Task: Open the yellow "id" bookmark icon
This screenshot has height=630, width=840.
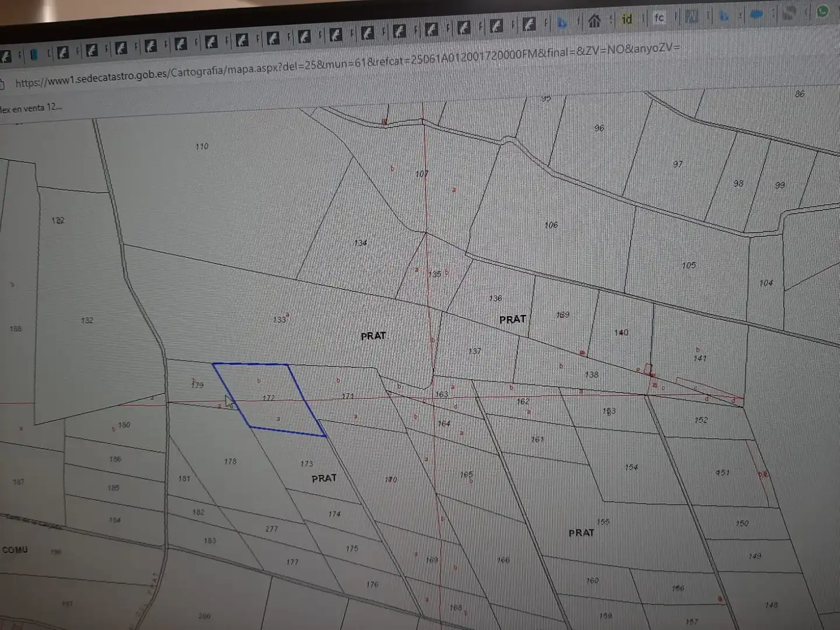Action: pyautogui.click(x=627, y=19)
